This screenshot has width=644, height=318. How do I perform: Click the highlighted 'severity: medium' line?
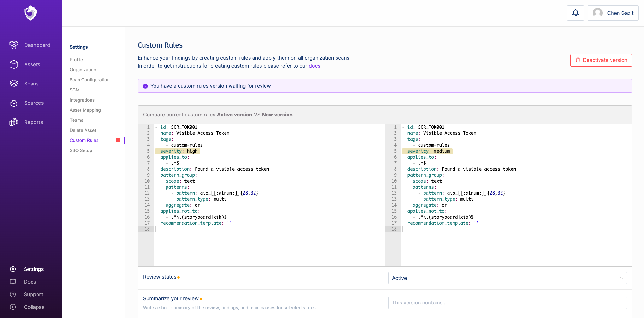pyautogui.click(x=427, y=151)
